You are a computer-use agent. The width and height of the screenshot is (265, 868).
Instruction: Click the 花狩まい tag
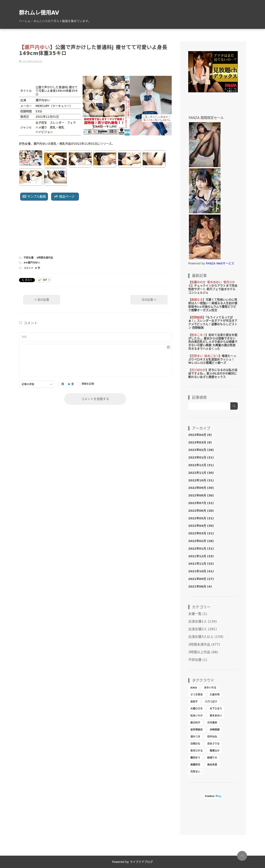(195, 772)
